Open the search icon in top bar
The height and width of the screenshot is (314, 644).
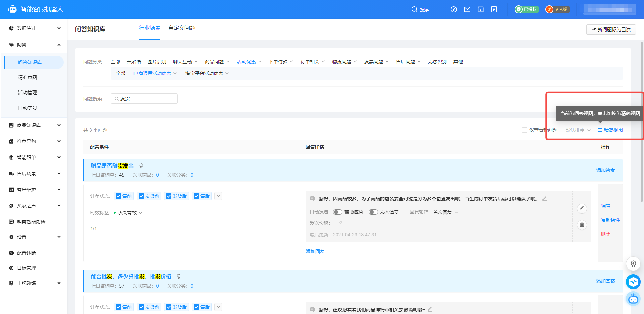pyautogui.click(x=415, y=9)
